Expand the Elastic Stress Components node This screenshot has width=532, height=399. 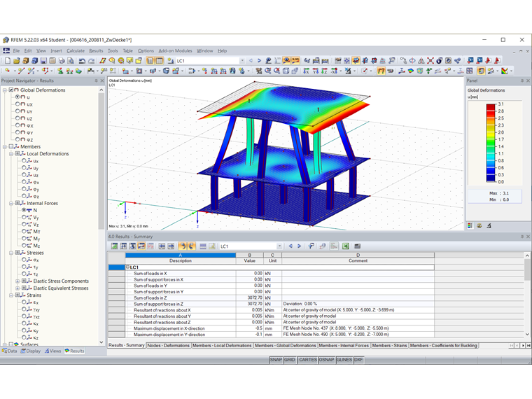point(17,281)
